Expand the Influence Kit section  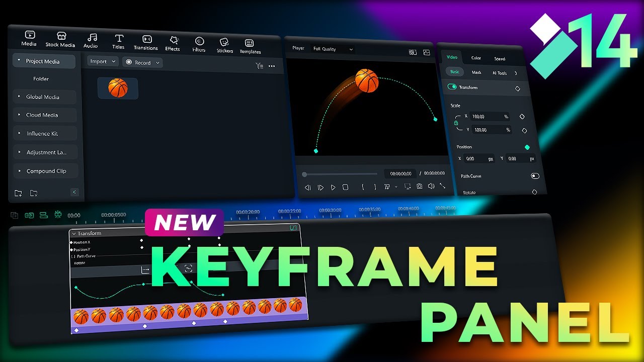coord(20,133)
